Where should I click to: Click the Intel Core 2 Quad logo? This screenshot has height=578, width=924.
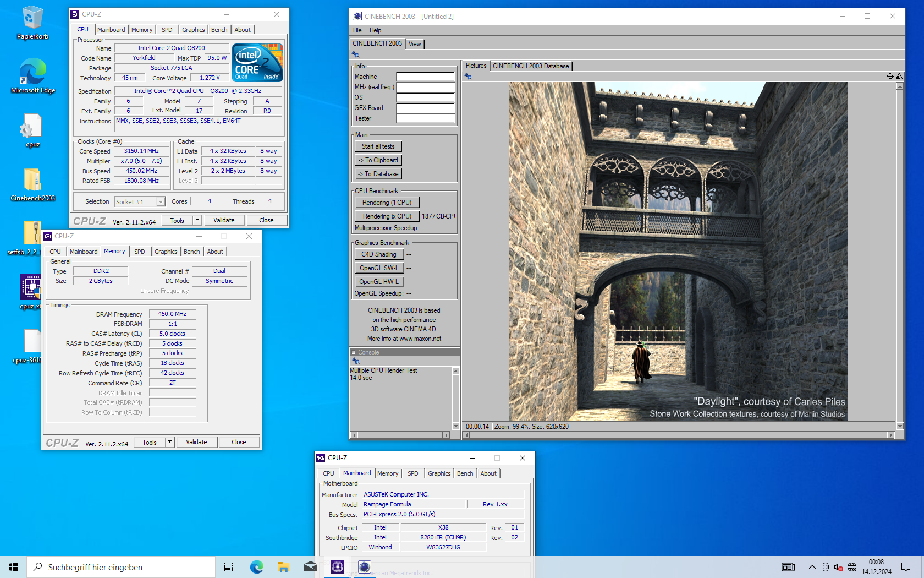[x=257, y=63]
